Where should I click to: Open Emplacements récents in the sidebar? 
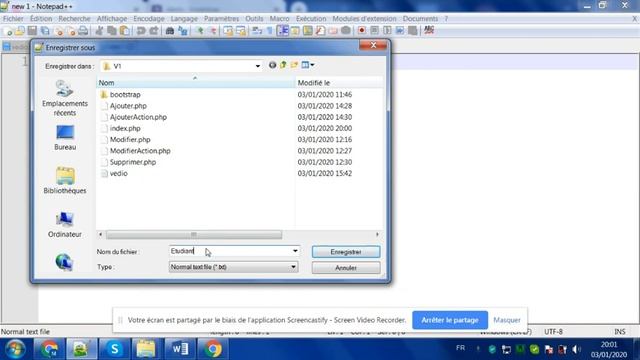coord(65,98)
